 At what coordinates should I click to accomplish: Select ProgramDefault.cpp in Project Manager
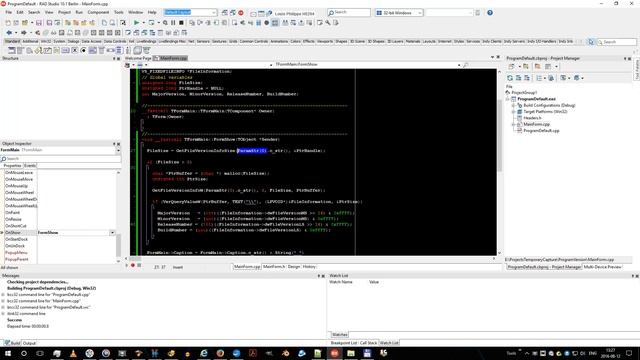click(541, 131)
